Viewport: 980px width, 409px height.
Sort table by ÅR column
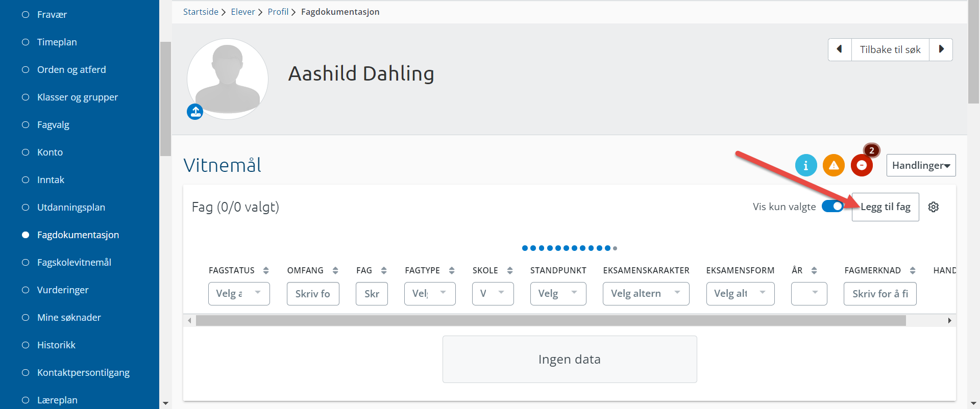tap(814, 270)
